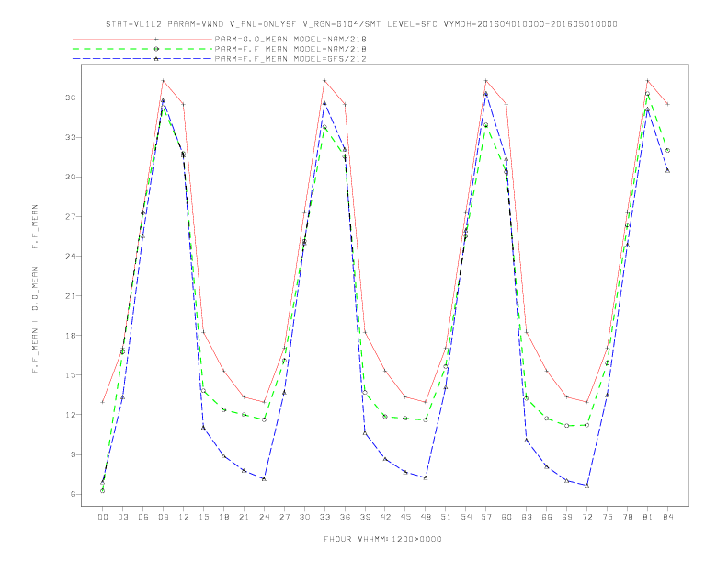
Task: Click x-axis tick label 66
Action: point(547,517)
